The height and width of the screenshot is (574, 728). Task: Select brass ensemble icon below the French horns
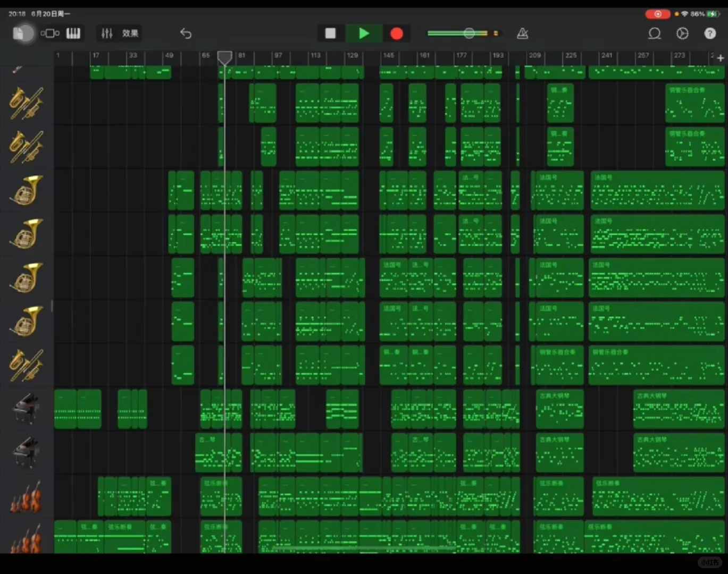tap(26, 365)
